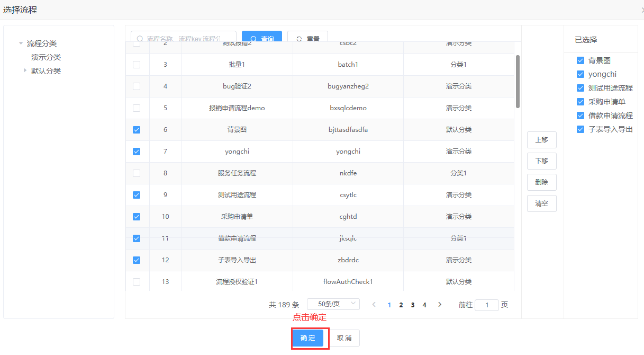
Task: Uncheck 测试用途流程 in 已选择 list
Action: click(x=580, y=88)
